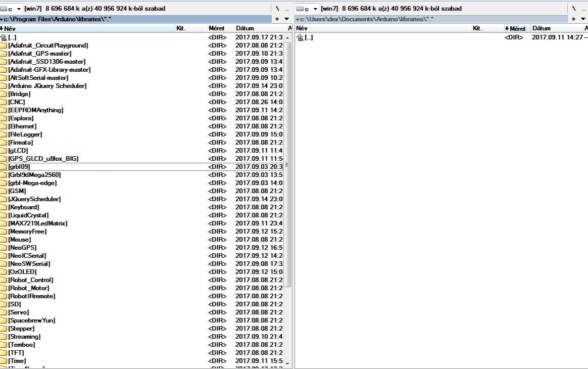The width and height of the screenshot is (588, 369).
Task: Select the [grbl-Mega-edge] folder name
Action: click(x=33, y=183)
